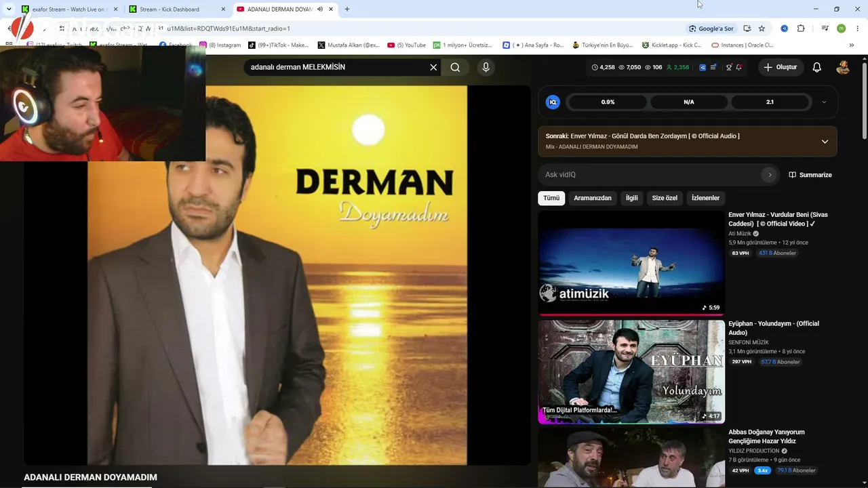Visit the YILDIZ PRODUCTİON channel
The width and height of the screenshot is (868, 488).
tap(754, 451)
